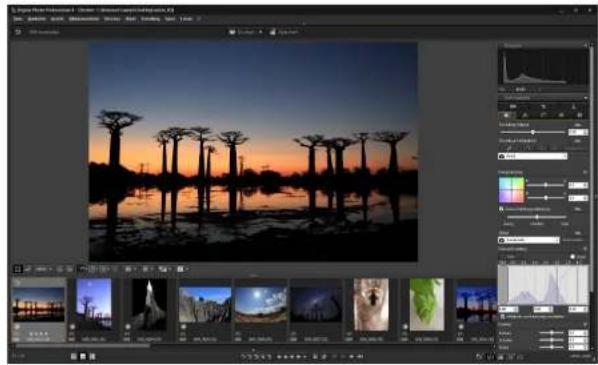The image size is (598, 365).
Task: Click first icon in bottom-right status icon group
Action: (479, 357)
